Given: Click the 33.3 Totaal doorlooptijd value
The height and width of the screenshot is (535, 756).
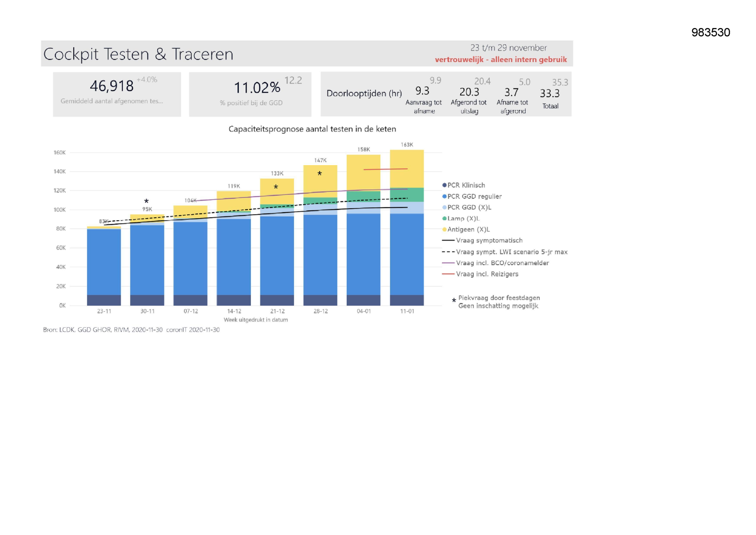Looking at the screenshot, I should point(550,94).
